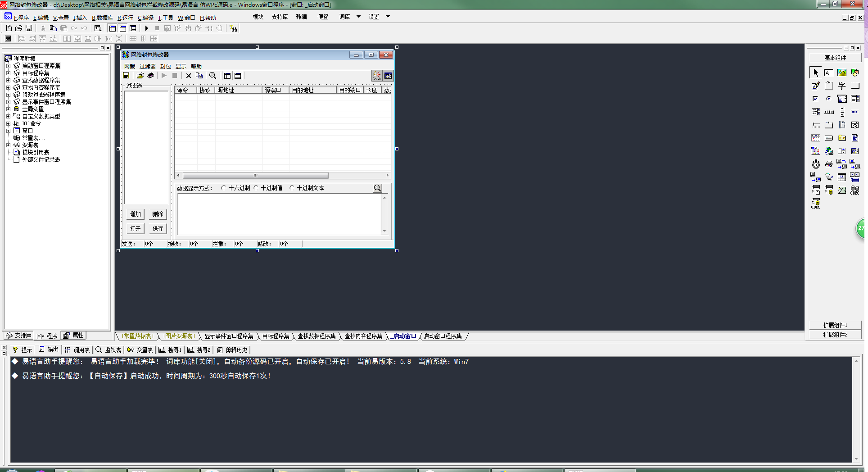Click the 扩展组件2 button

(x=835, y=335)
